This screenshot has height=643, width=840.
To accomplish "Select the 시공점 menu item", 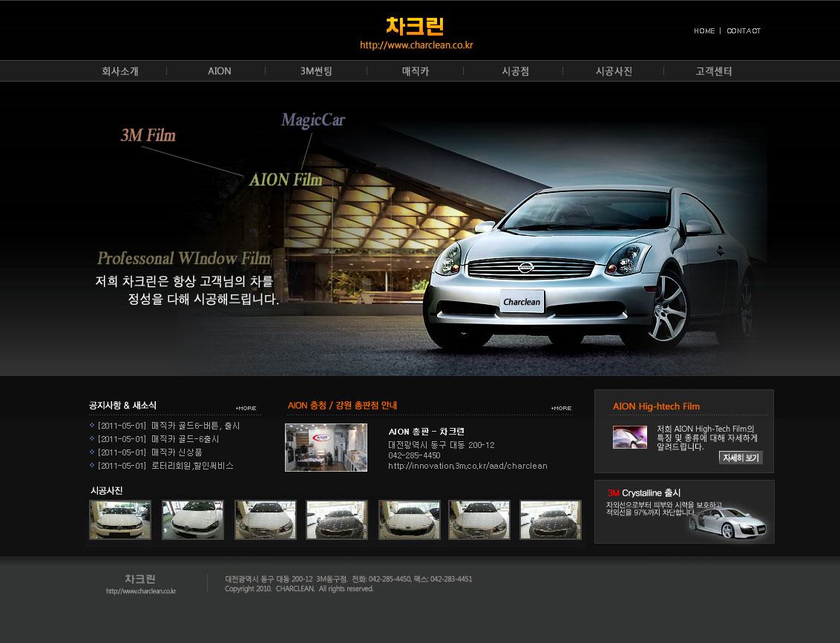I will tap(516, 71).
